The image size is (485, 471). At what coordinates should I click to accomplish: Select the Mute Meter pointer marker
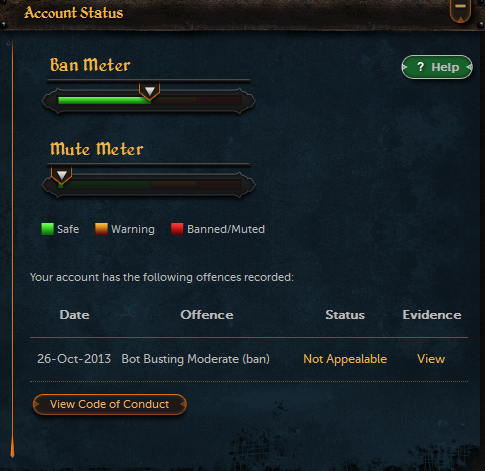62,175
